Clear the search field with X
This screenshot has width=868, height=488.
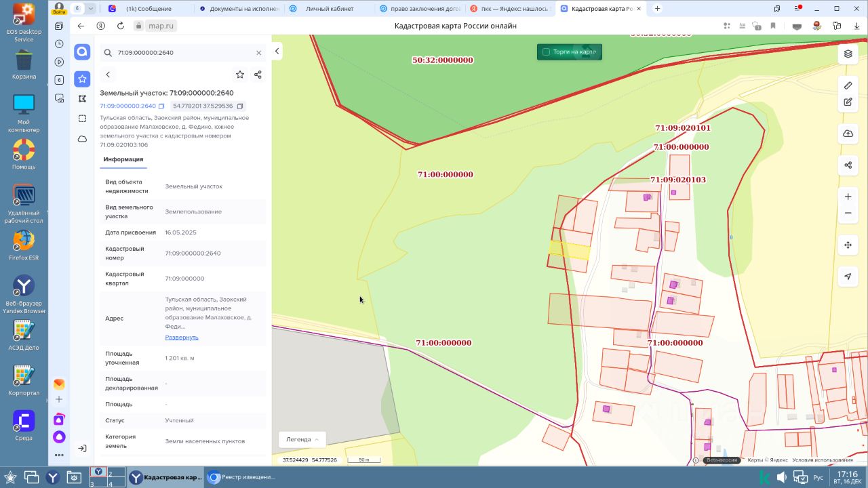258,53
